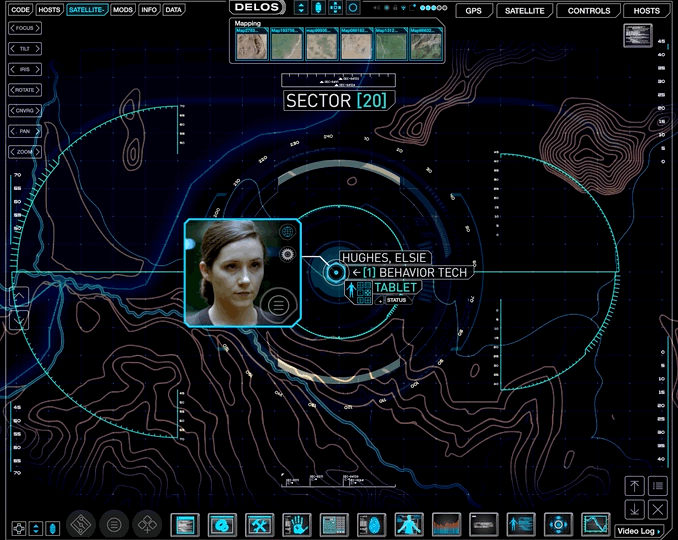
Task: Switch to the MODS tab
Action: click(x=123, y=10)
